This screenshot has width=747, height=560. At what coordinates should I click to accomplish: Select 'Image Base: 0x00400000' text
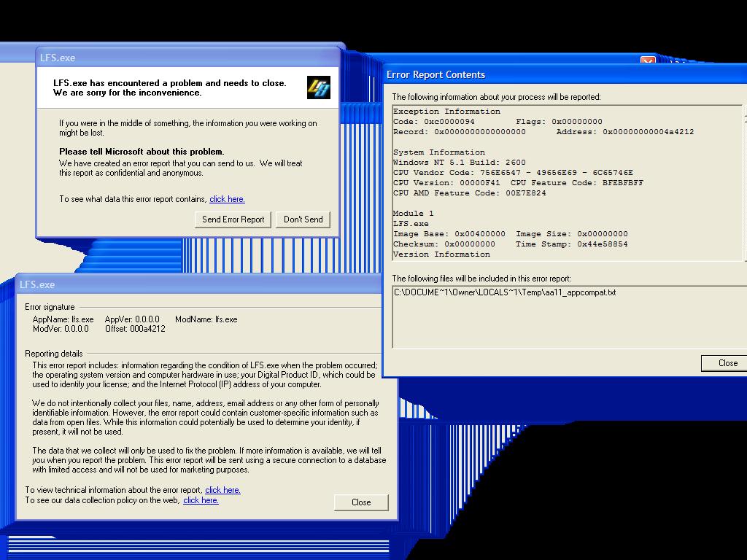coord(449,234)
